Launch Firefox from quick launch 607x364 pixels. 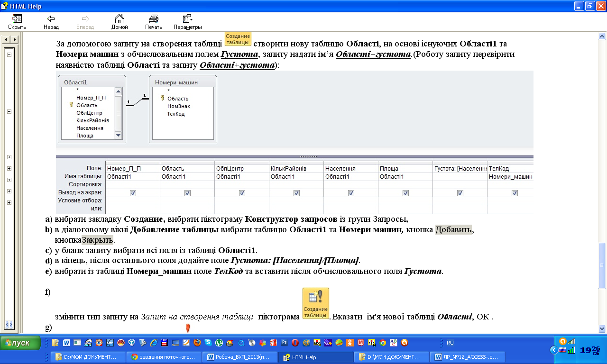tap(197, 342)
